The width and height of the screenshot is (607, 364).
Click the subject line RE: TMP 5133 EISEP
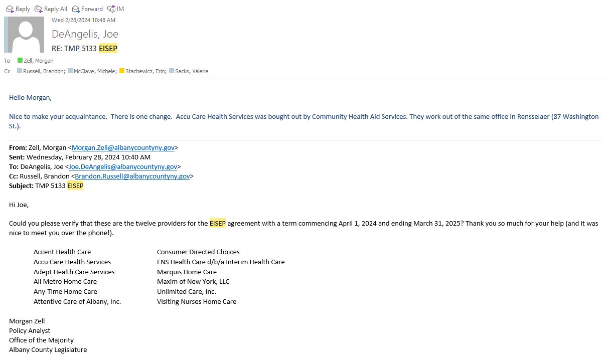coord(84,49)
